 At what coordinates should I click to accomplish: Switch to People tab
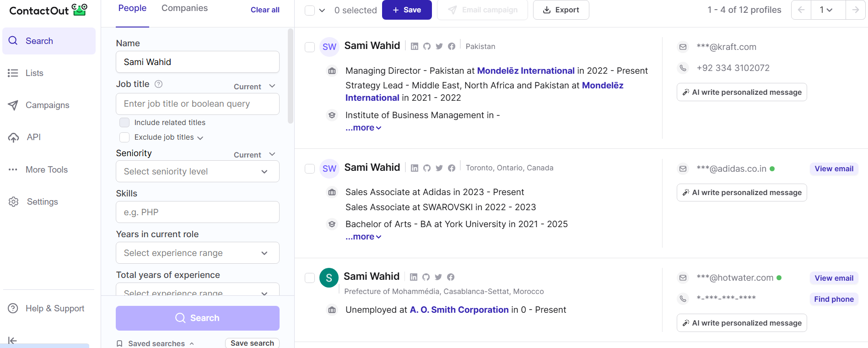(x=132, y=8)
